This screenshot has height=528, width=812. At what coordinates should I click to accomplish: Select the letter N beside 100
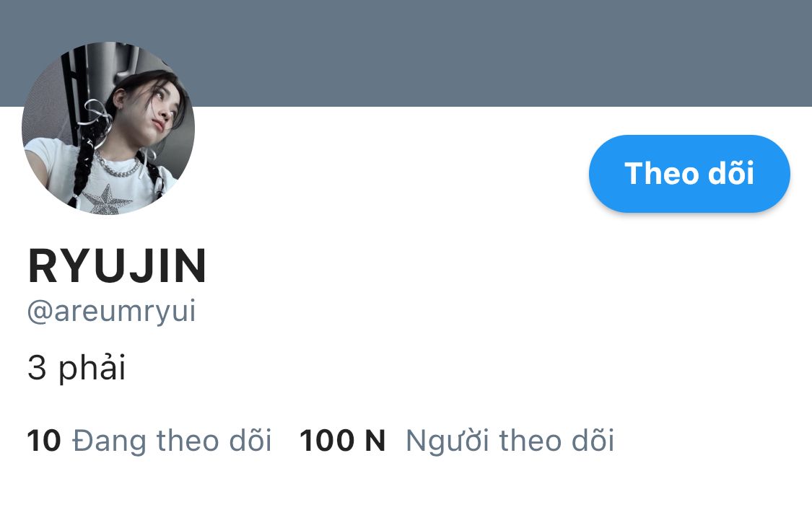pyautogui.click(x=375, y=441)
